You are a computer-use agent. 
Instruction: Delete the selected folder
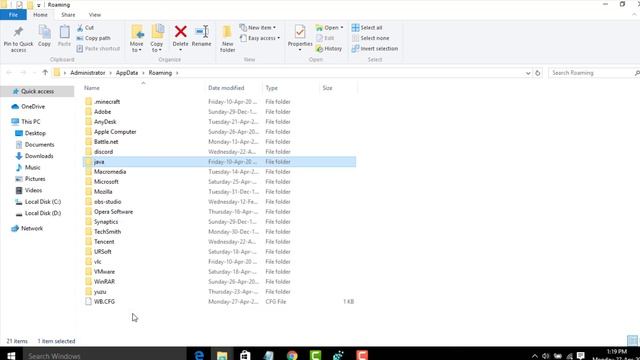[180, 38]
